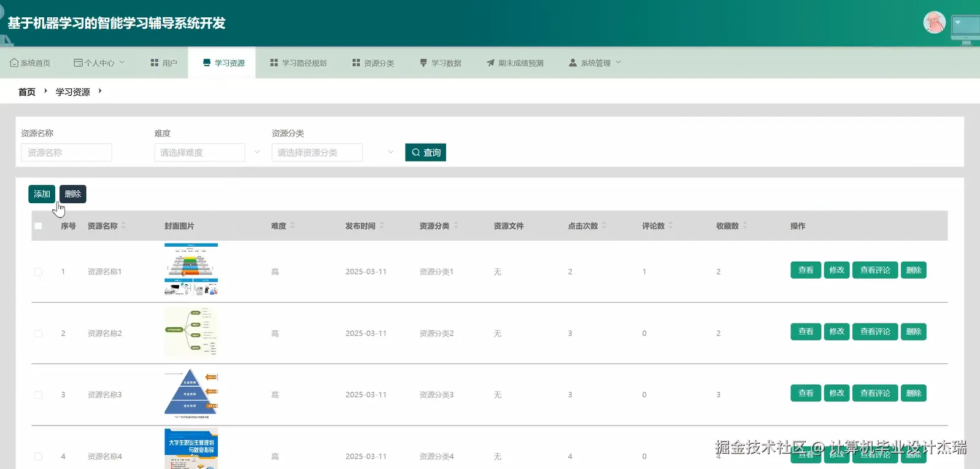Click the 首页 breadcrumb link
This screenshot has width=980, height=469.
coord(27,92)
